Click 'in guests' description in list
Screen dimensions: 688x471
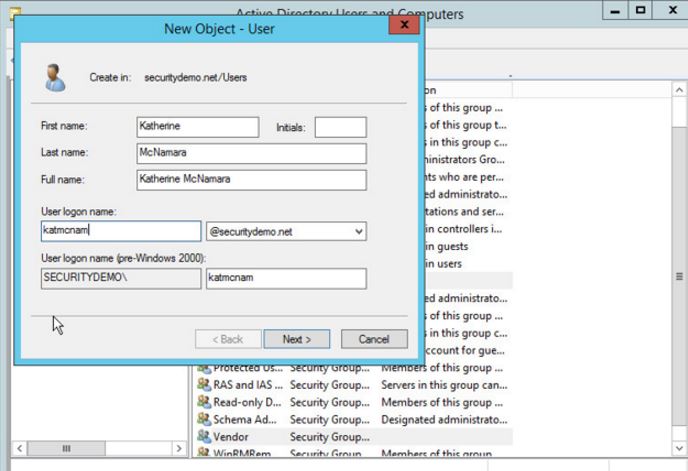tap(446, 247)
